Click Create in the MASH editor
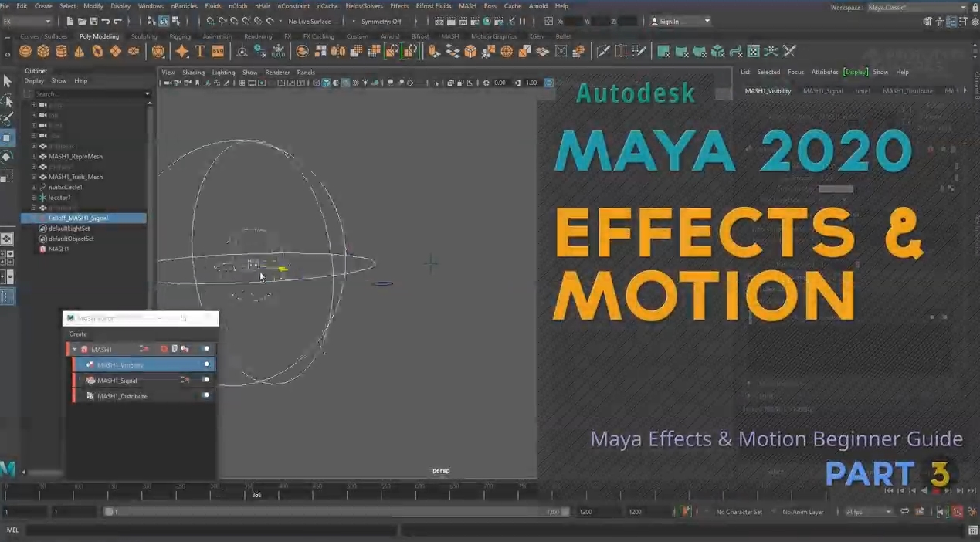 click(x=78, y=334)
